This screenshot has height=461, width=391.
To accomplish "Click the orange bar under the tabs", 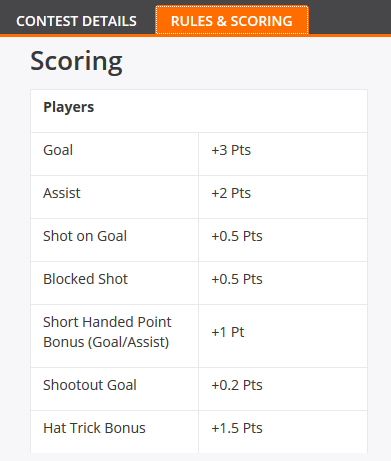I will [195, 35].
